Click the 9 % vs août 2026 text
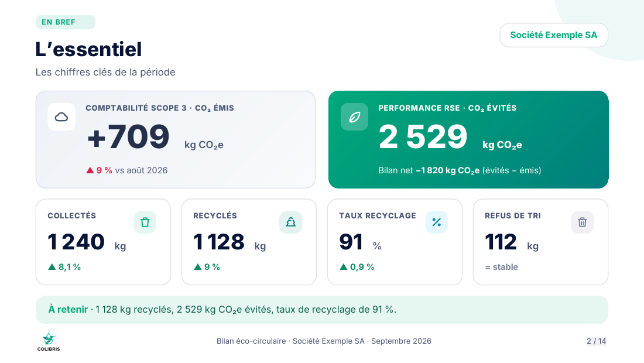 pos(132,170)
